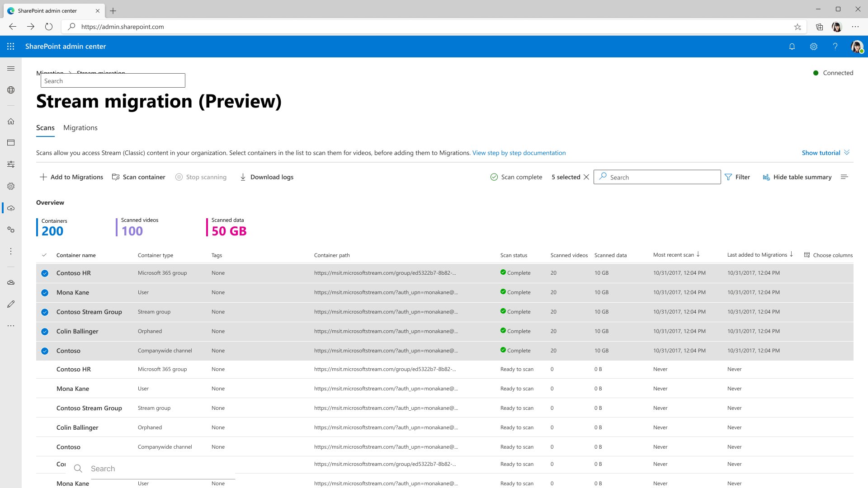The image size is (868, 488).
Task: Toggle checkbox for Contoso HR row
Action: click(45, 273)
